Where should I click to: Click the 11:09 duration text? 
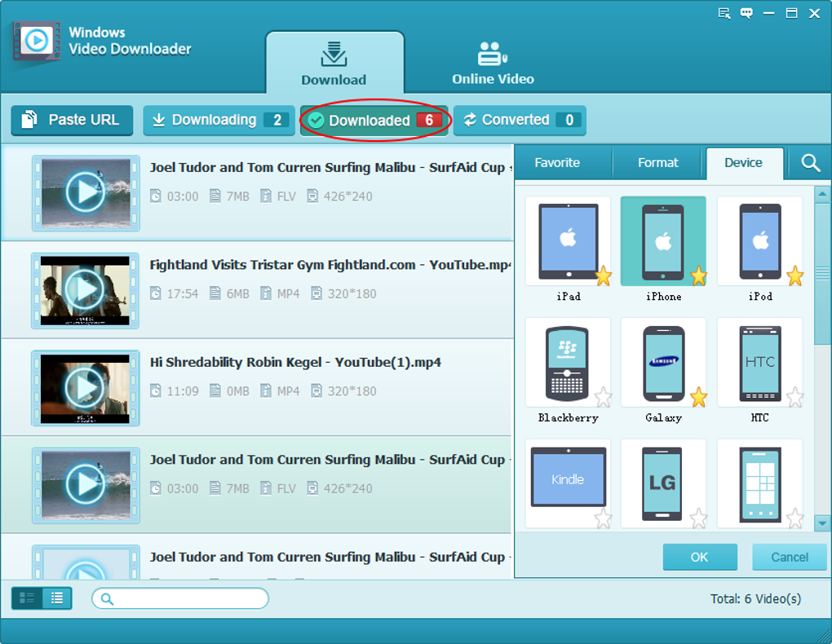click(x=183, y=391)
